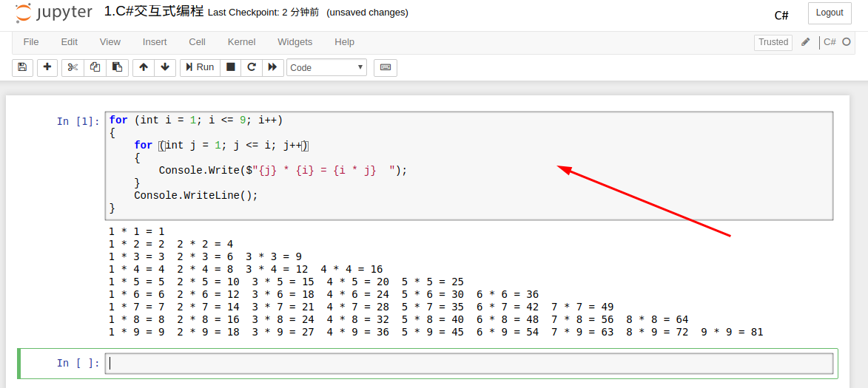Restart the kernel icon

point(252,67)
